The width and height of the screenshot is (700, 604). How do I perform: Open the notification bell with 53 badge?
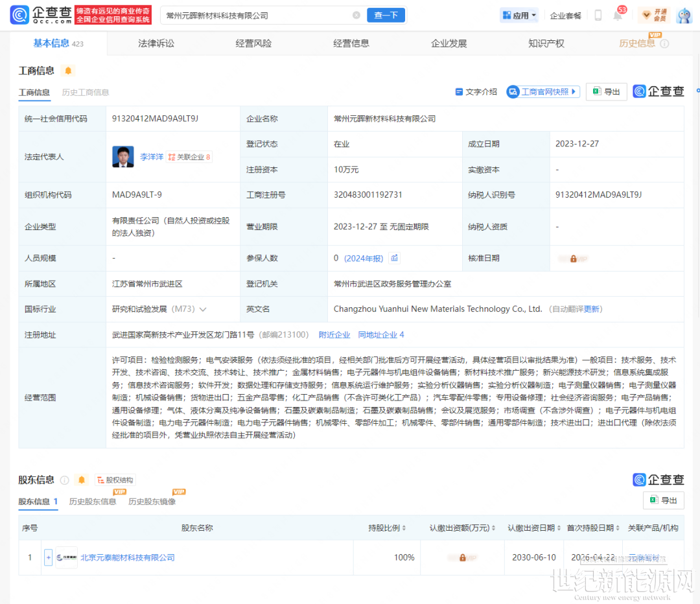[x=618, y=16]
